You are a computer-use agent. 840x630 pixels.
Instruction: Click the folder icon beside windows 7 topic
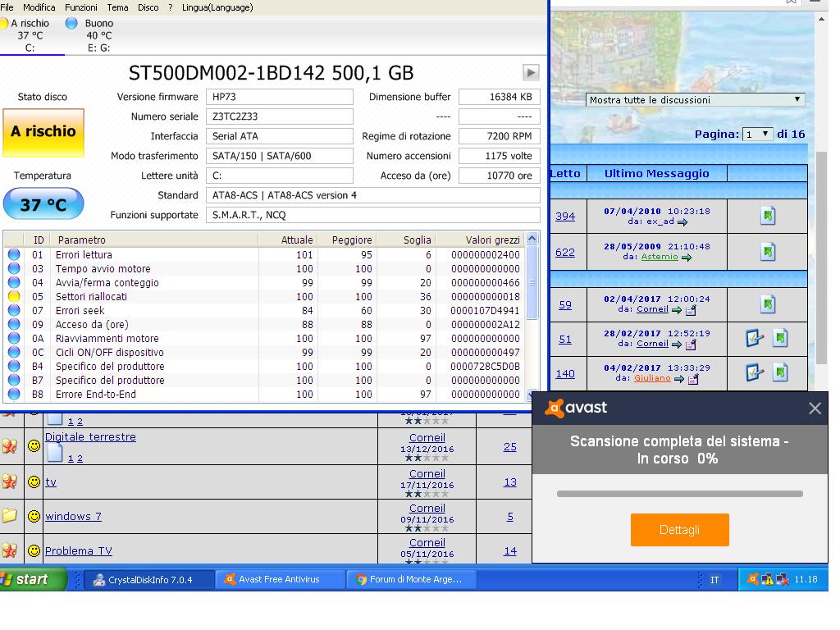coord(10,516)
